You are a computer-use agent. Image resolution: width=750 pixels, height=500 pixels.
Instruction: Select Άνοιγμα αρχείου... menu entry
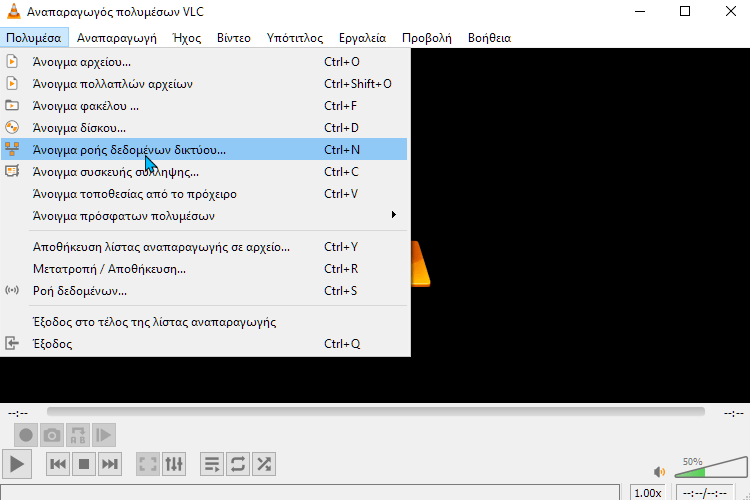click(204, 62)
